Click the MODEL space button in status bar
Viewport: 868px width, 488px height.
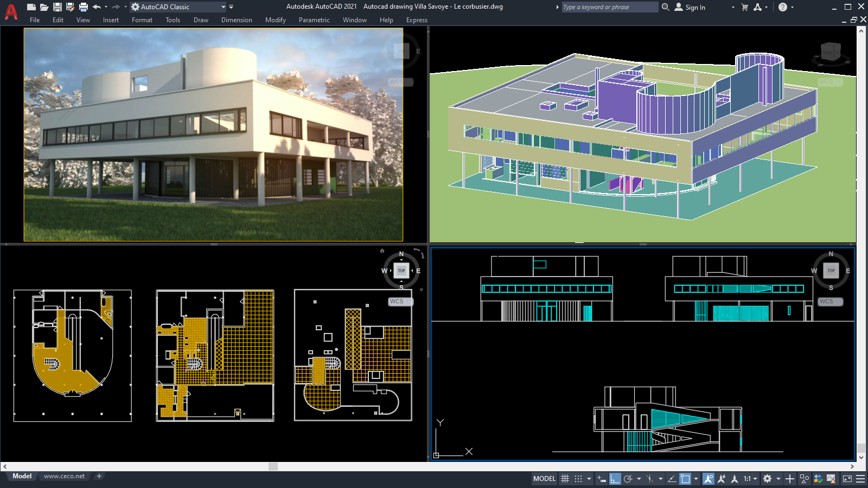(x=544, y=479)
